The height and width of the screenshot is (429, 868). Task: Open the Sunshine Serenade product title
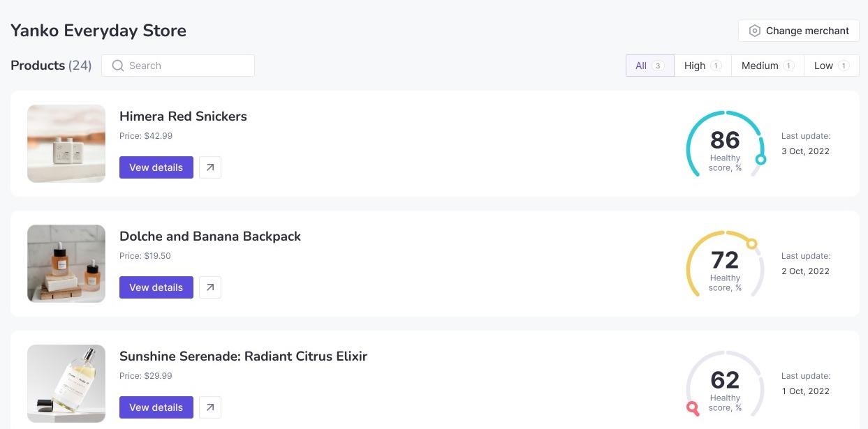coord(243,356)
